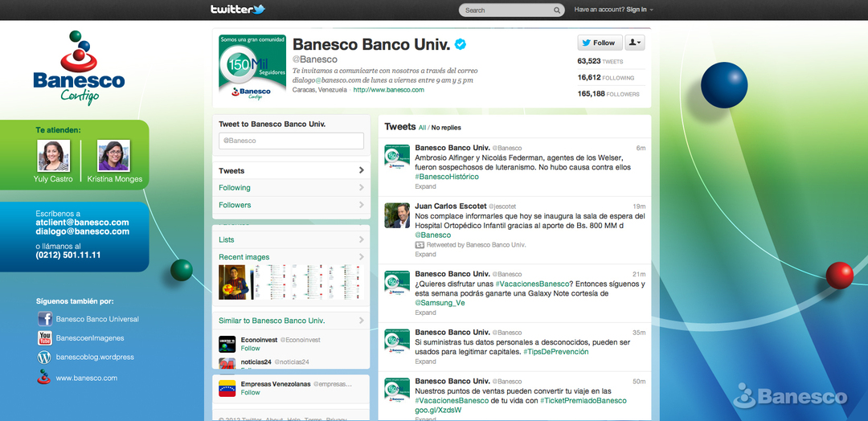This screenshot has width=868, height=421.
Task: Open the http://www.banesco.com profile link
Action: (x=388, y=90)
